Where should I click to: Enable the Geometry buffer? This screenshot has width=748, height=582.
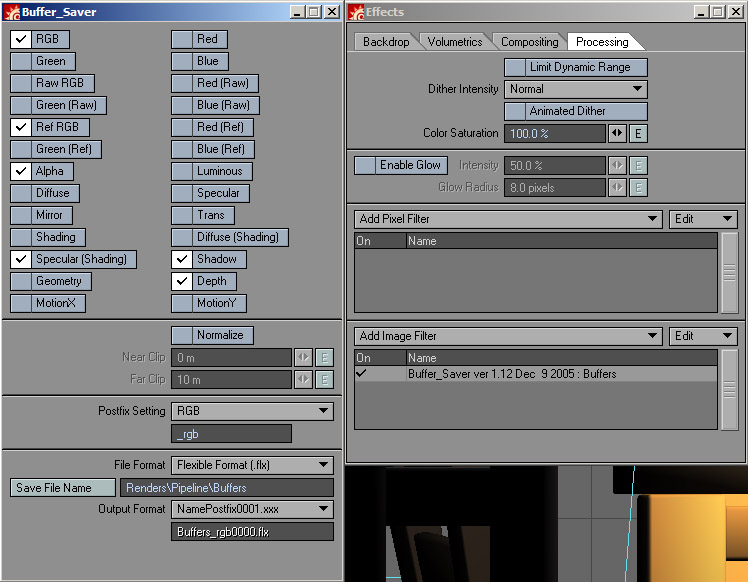(21, 281)
